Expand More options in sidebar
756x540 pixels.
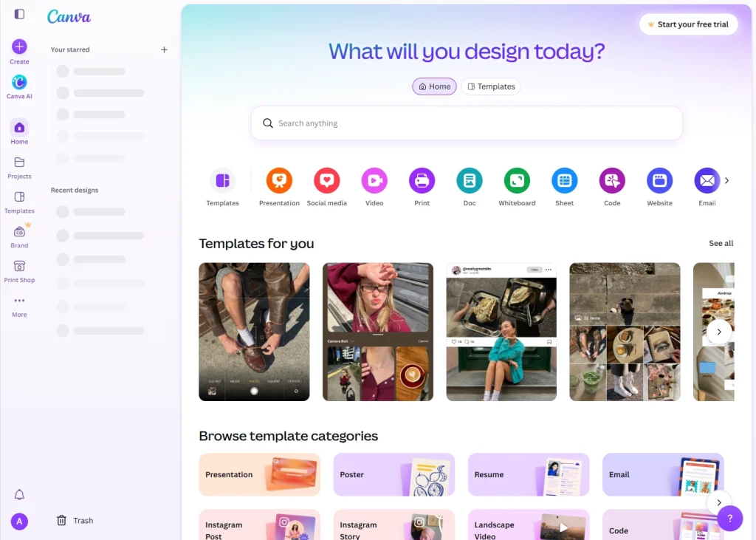pos(19,307)
